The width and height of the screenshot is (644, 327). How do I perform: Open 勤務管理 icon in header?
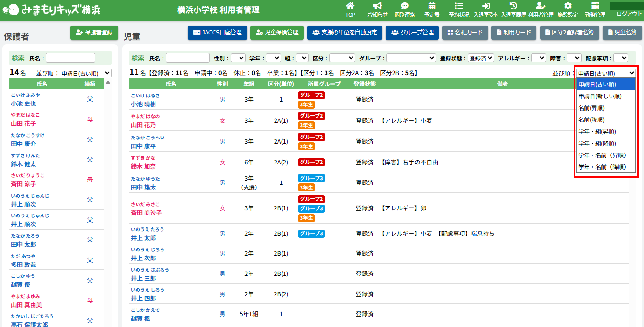595,6
